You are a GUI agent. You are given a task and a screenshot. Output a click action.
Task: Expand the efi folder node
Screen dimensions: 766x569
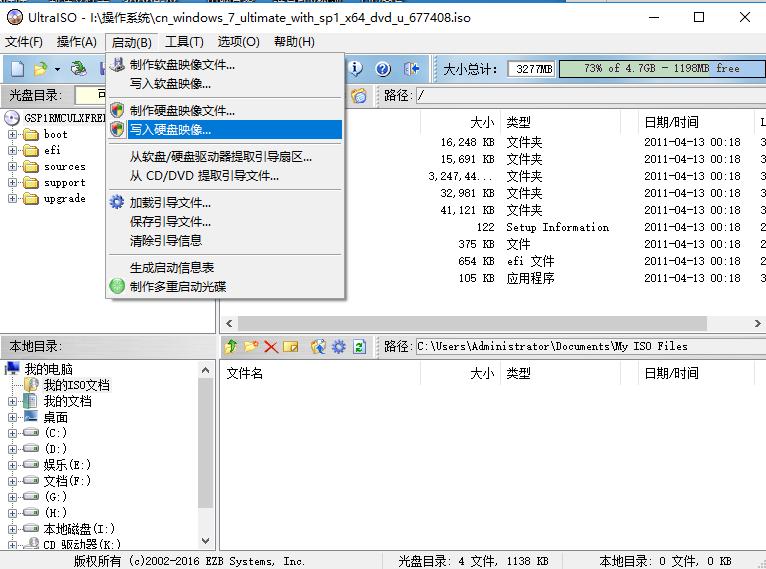[x=13, y=150]
